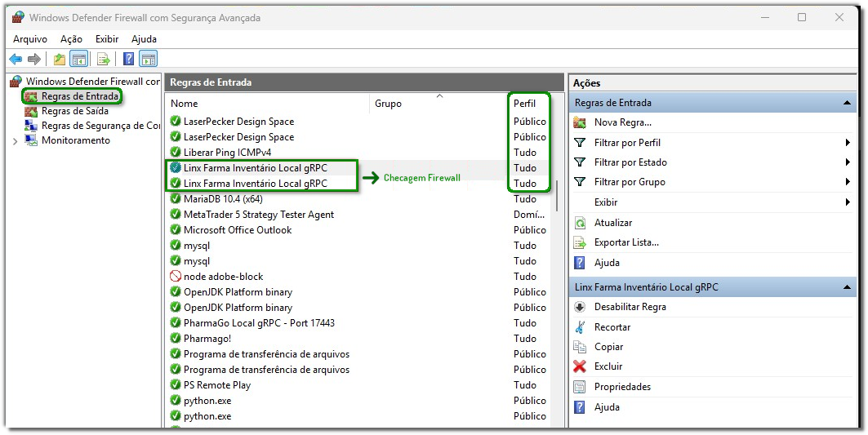The image size is (868, 435).
Task: Click the blue Help toolbar icon
Action: point(128,59)
